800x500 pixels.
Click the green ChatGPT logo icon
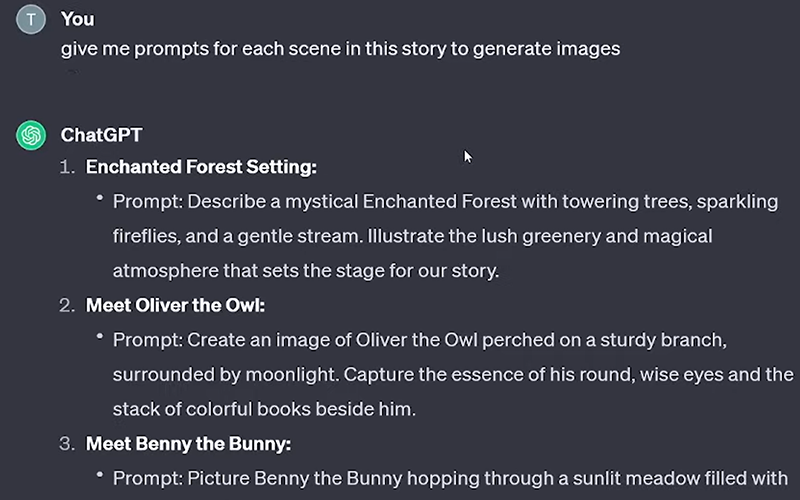[x=31, y=135]
